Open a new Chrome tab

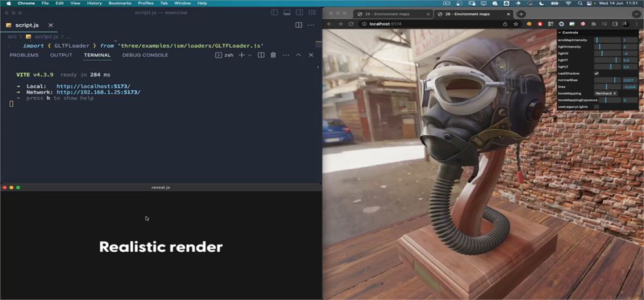tap(521, 14)
